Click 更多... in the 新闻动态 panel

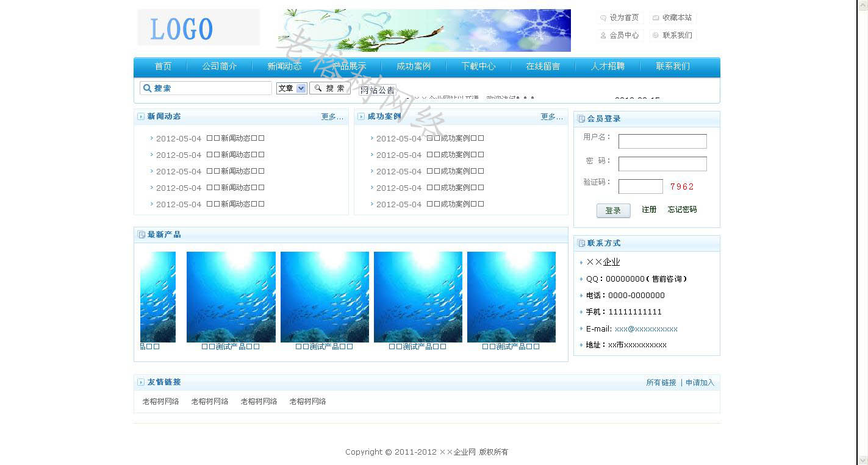(332, 117)
